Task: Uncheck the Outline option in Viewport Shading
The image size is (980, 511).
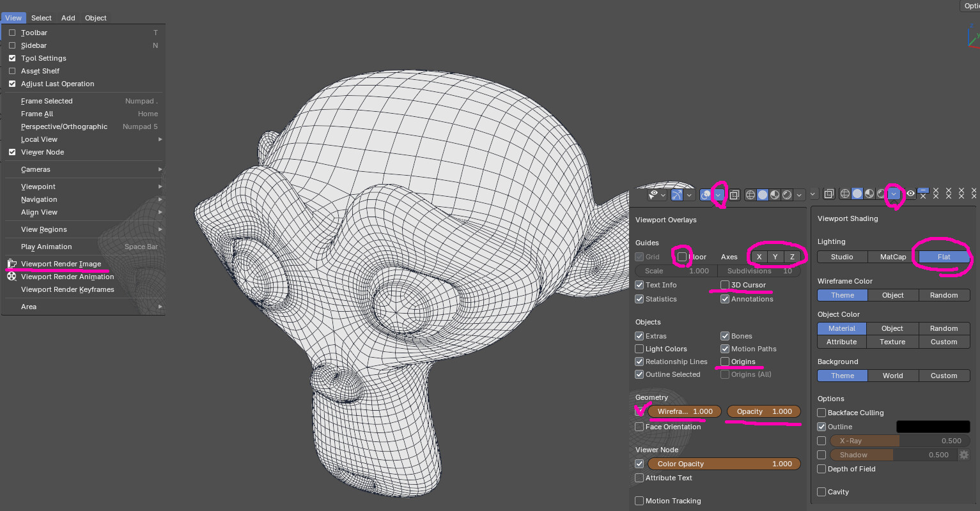Action: click(821, 427)
